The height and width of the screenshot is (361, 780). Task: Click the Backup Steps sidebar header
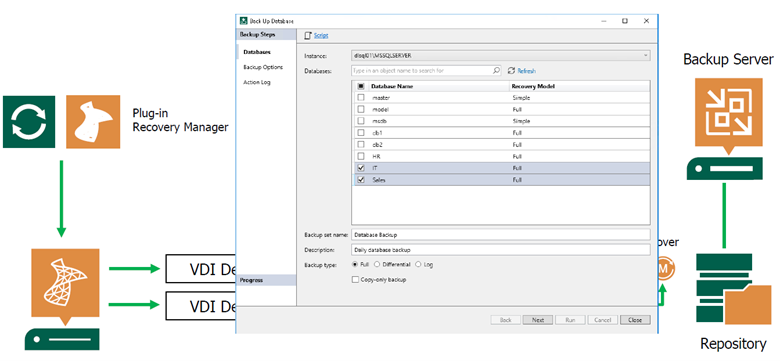coord(266,35)
